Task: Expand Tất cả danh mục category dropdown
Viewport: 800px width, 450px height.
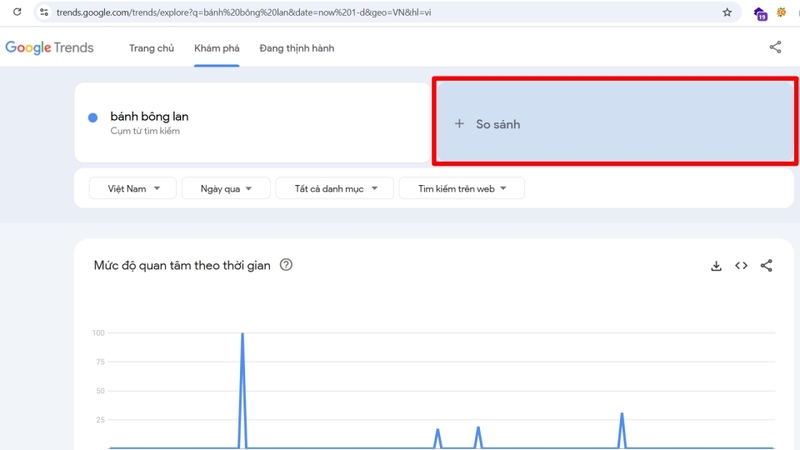Action: click(335, 189)
